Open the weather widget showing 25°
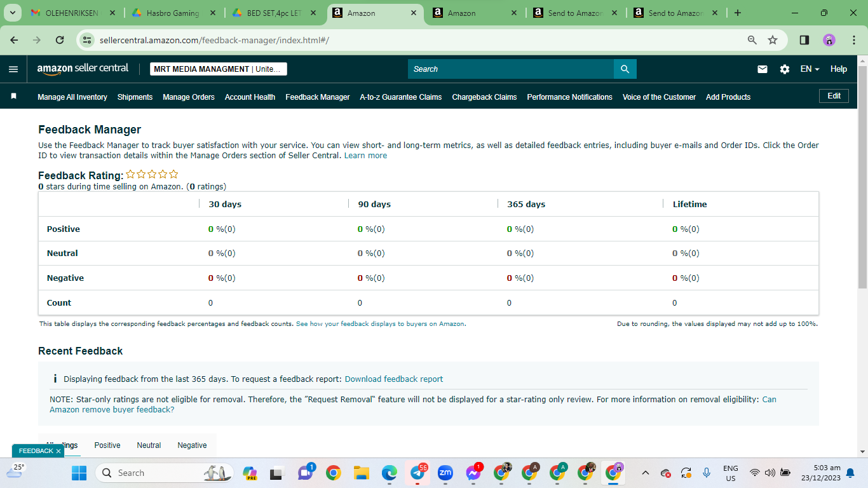Image resolution: width=868 pixels, height=488 pixels. pos(14,471)
